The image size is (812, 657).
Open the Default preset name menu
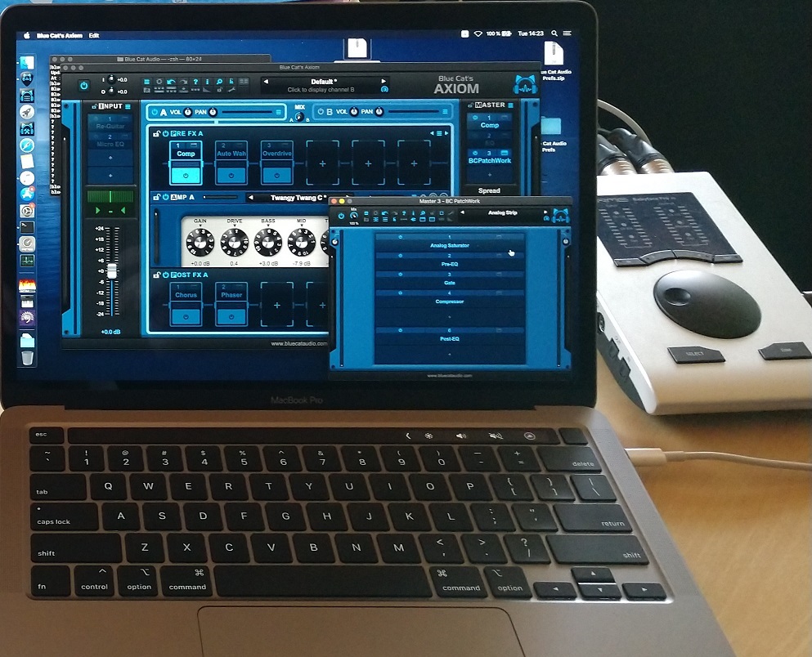pos(324,81)
